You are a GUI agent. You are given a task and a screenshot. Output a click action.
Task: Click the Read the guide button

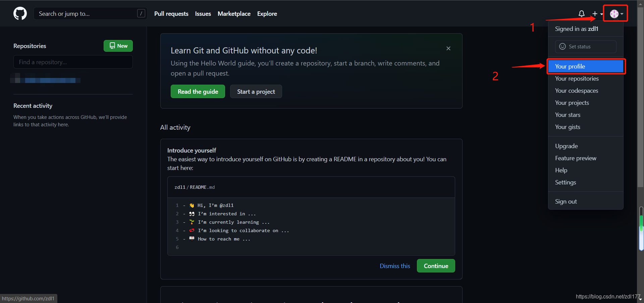tap(198, 91)
